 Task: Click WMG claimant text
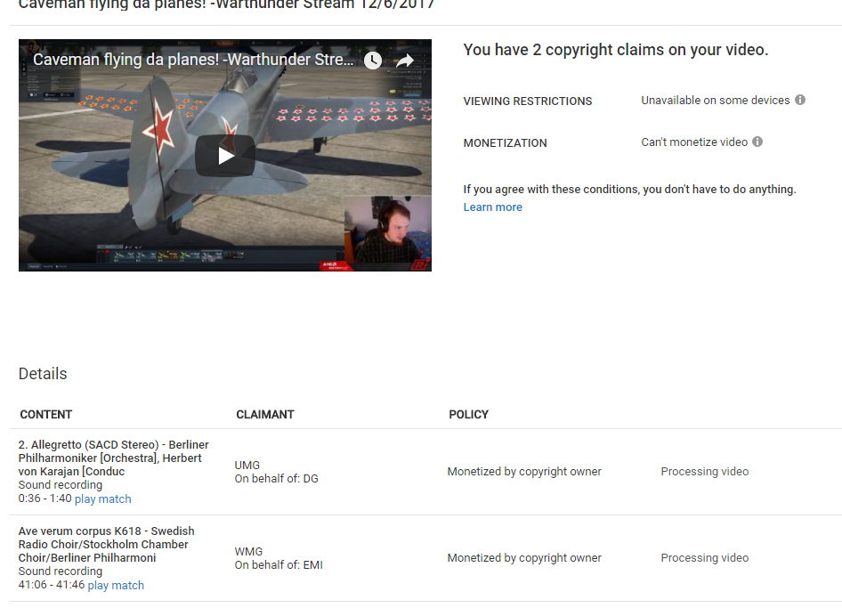click(x=248, y=552)
